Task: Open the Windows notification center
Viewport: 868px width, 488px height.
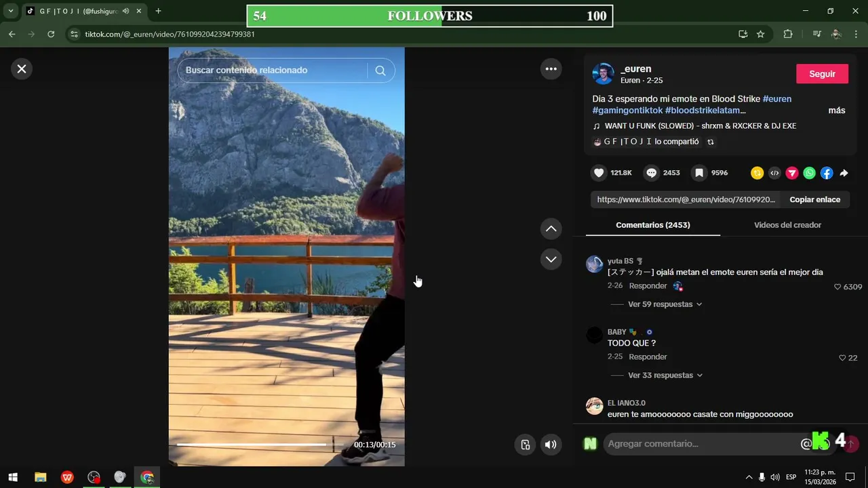Action: pos(850,477)
